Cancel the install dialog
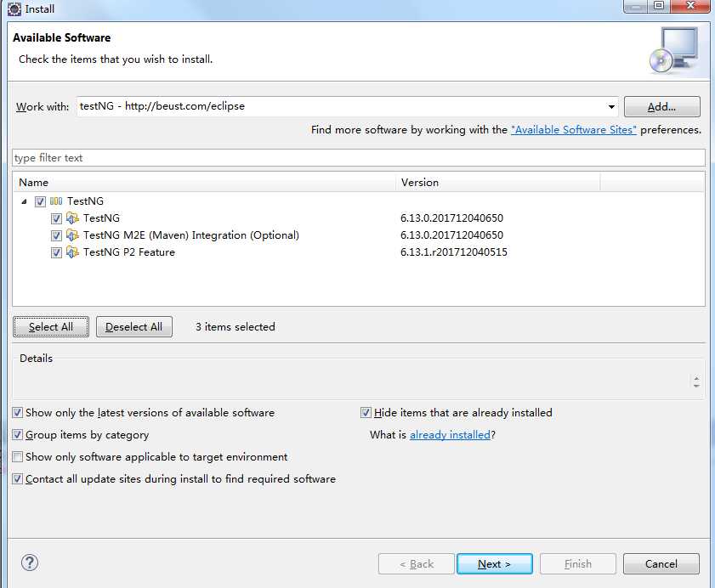The width and height of the screenshot is (715, 588). pos(661,564)
